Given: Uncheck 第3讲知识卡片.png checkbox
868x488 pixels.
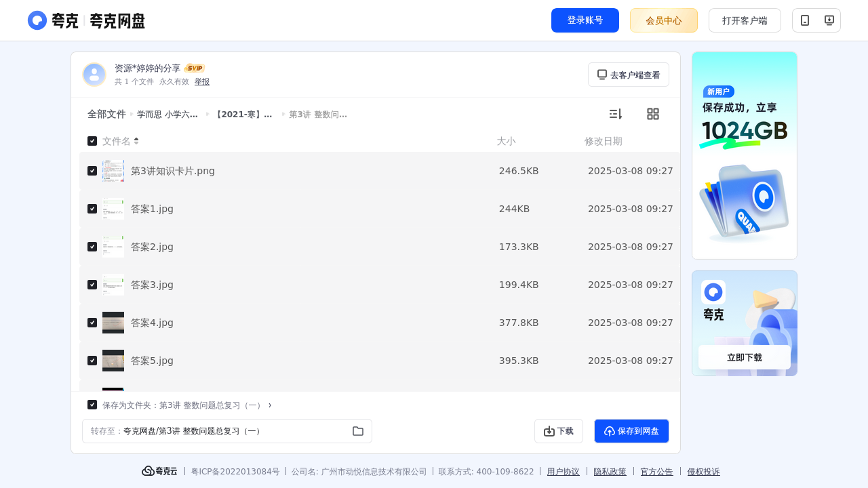Looking at the screenshot, I should coord(92,171).
